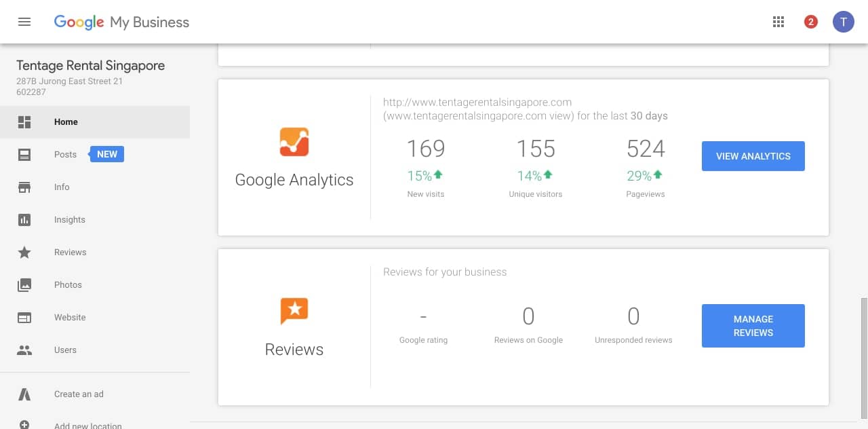
Task: Click the tentagerentalsingapore.com URL text
Action: [477, 102]
